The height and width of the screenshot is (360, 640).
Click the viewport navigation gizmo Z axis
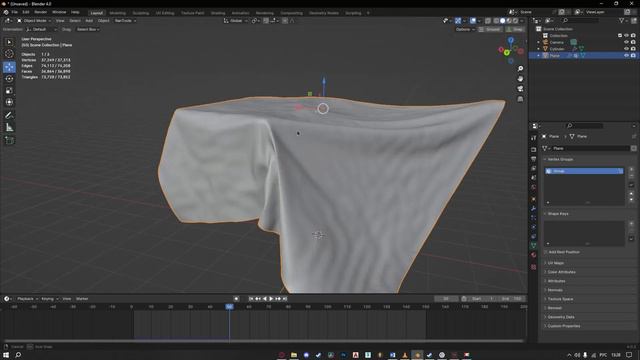pyautogui.click(x=511, y=40)
